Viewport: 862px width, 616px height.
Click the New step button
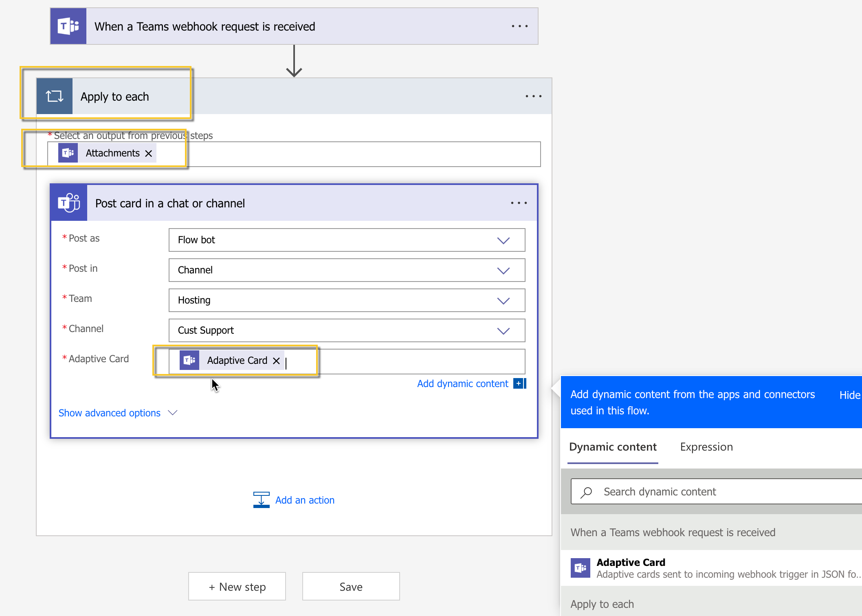(237, 587)
